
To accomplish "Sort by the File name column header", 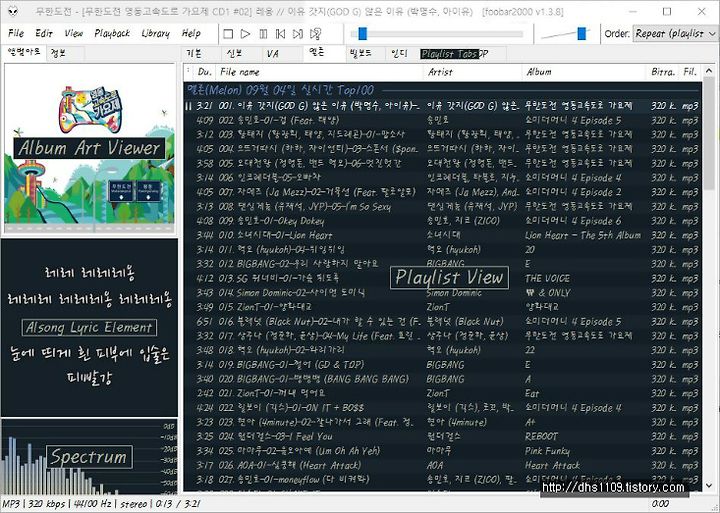I will [x=320, y=72].
